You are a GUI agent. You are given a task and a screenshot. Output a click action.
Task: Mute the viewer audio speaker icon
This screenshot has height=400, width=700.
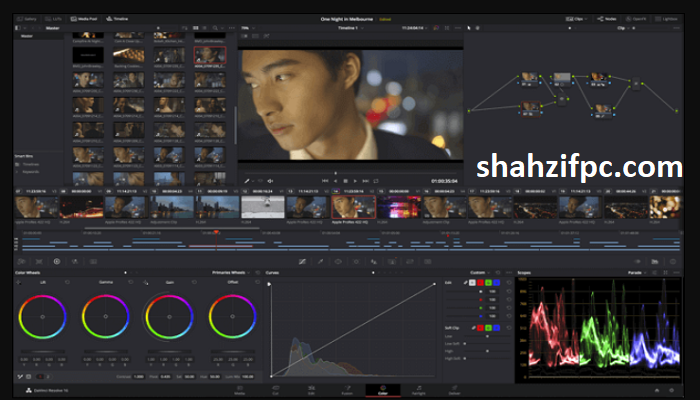pos(270,181)
